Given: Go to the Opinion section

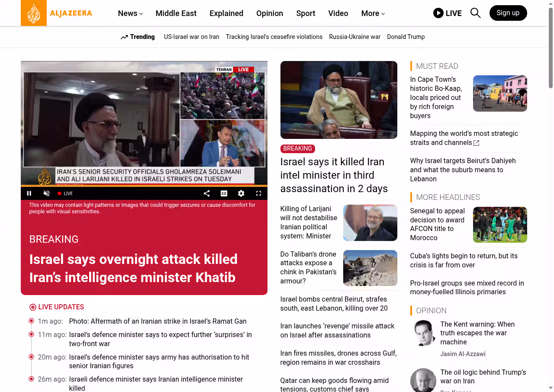Looking at the screenshot, I should coord(269,13).
